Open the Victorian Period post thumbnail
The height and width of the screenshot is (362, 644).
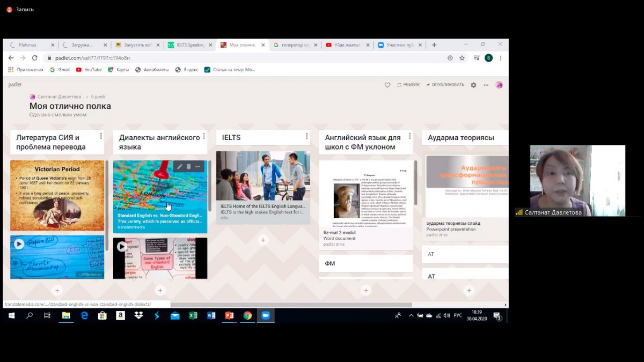coord(57,195)
